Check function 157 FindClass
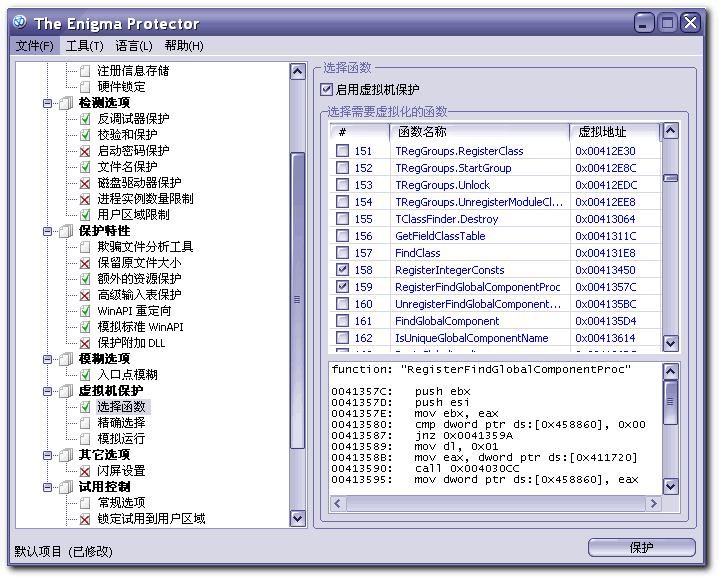Screen dimensions: 719x579 tap(342, 253)
